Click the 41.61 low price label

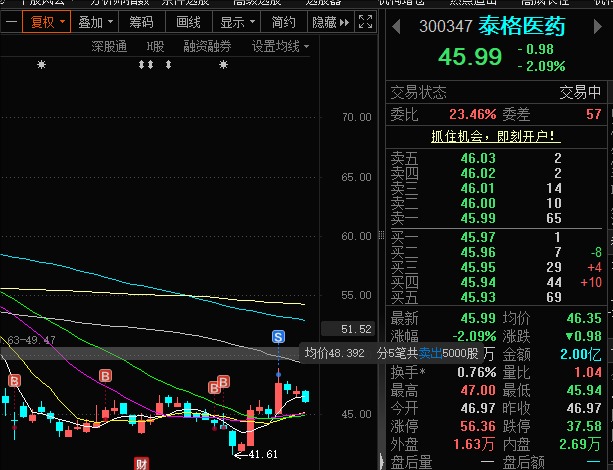coord(263,454)
